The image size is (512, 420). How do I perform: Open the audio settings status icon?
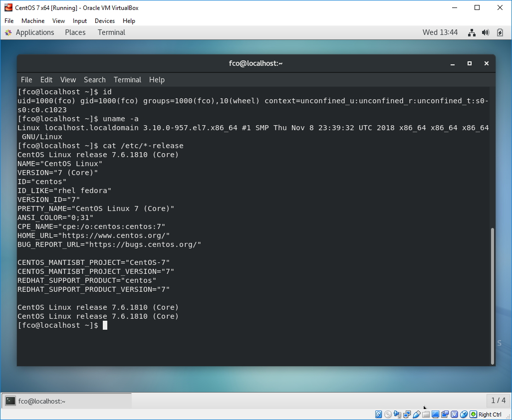(x=397, y=415)
